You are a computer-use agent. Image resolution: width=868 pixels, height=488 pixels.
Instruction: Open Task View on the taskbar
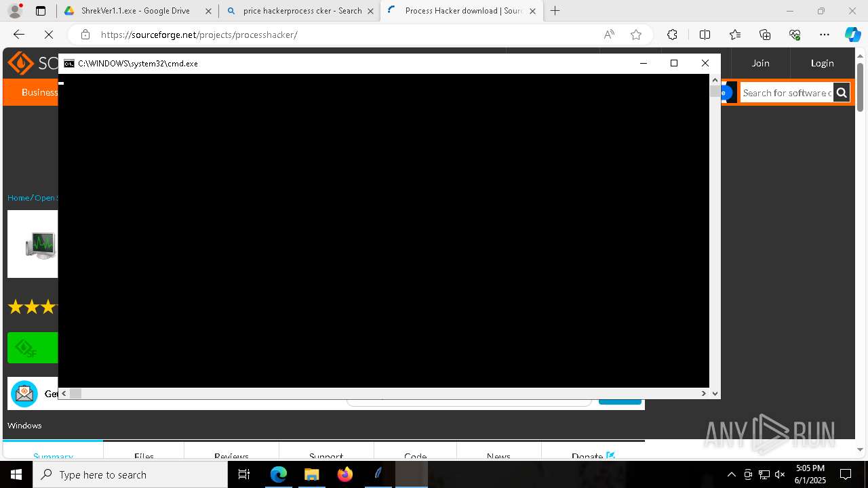click(245, 474)
